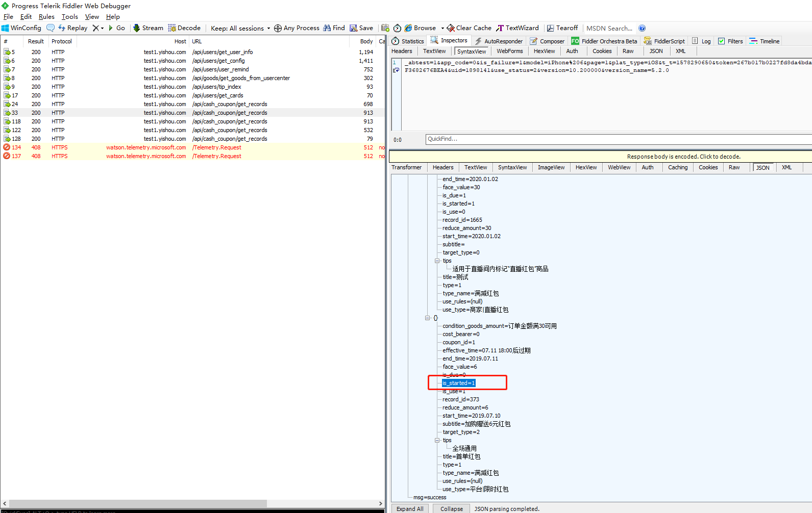Click the camera screenshot icon
Image resolution: width=812 pixels, height=513 pixels.
point(385,28)
